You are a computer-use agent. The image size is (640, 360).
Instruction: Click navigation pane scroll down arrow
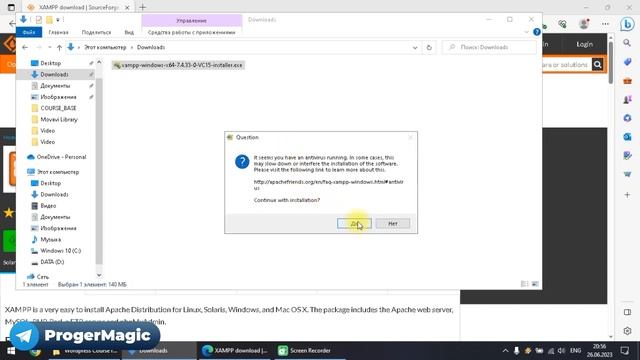point(99,275)
